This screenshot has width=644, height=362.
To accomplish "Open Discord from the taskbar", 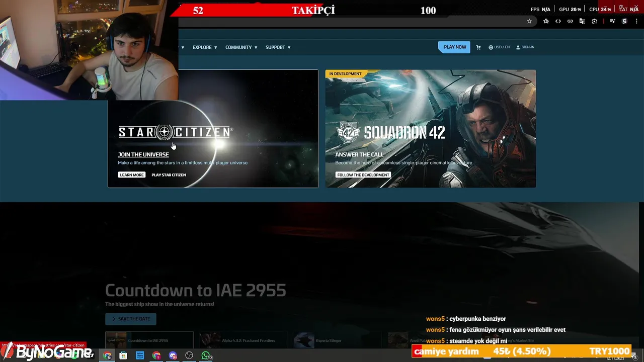I will pyautogui.click(x=173, y=355).
